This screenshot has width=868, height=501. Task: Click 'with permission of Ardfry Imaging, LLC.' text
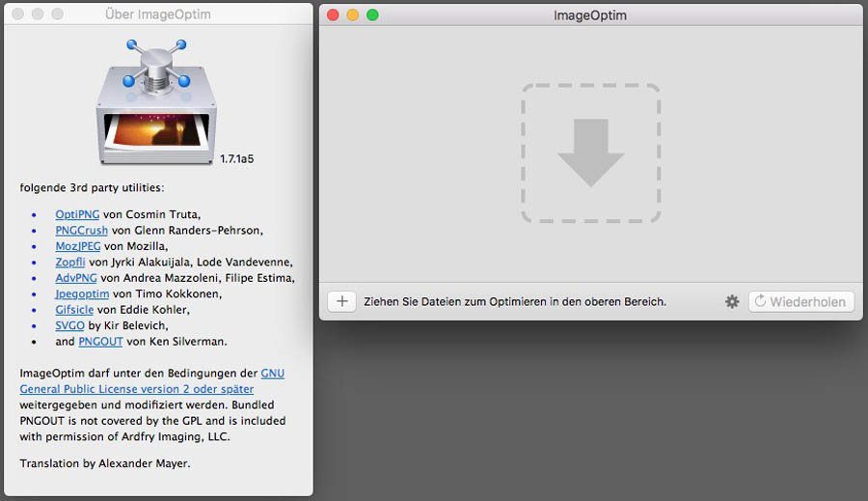[124, 436]
